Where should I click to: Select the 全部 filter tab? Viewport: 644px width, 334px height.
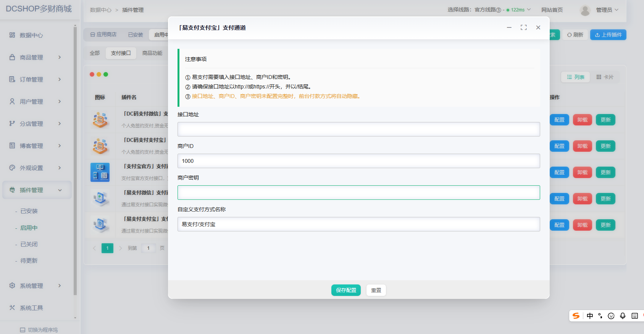coord(95,53)
